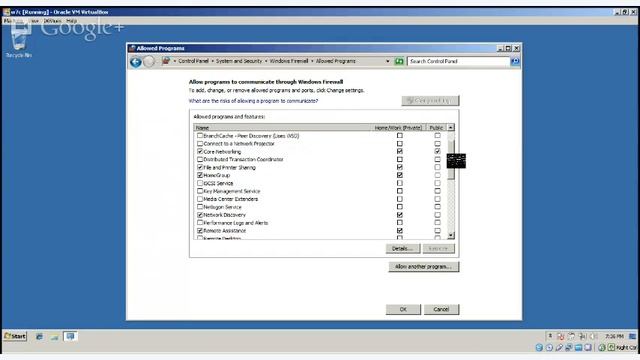Screen dimensions: 640x360
Task: Click VirtualBox shared folders status icon
Action: coord(578,347)
